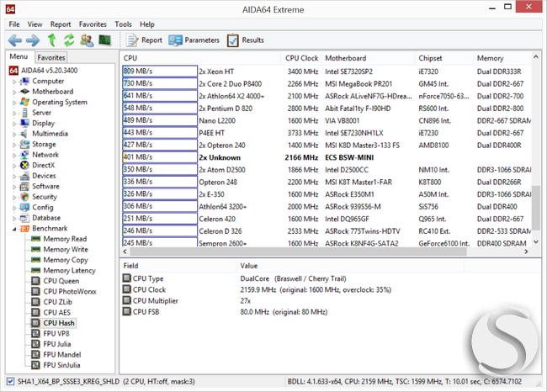Click the CPU Clock column header
547x392 pixels.
[x=301, y=58]
